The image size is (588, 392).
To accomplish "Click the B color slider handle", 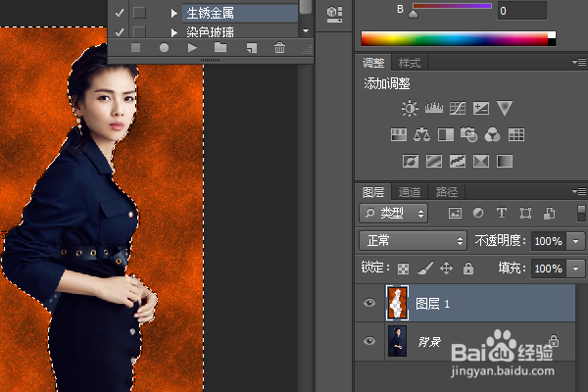I will [x=413, y=15].
